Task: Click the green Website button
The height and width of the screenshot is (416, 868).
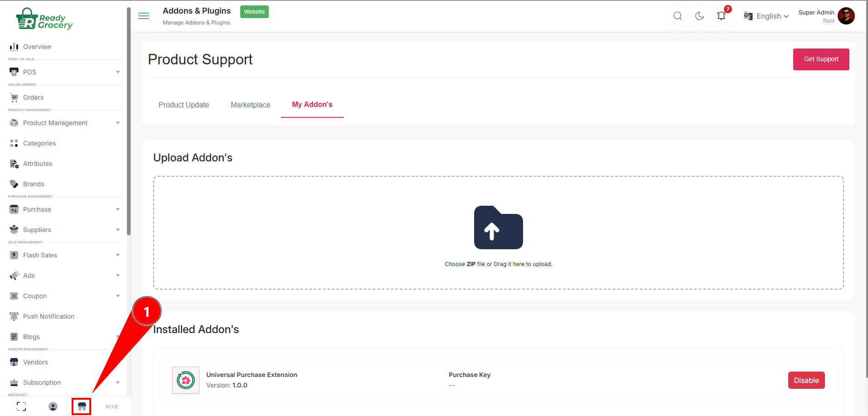Action: click(254, 12)
